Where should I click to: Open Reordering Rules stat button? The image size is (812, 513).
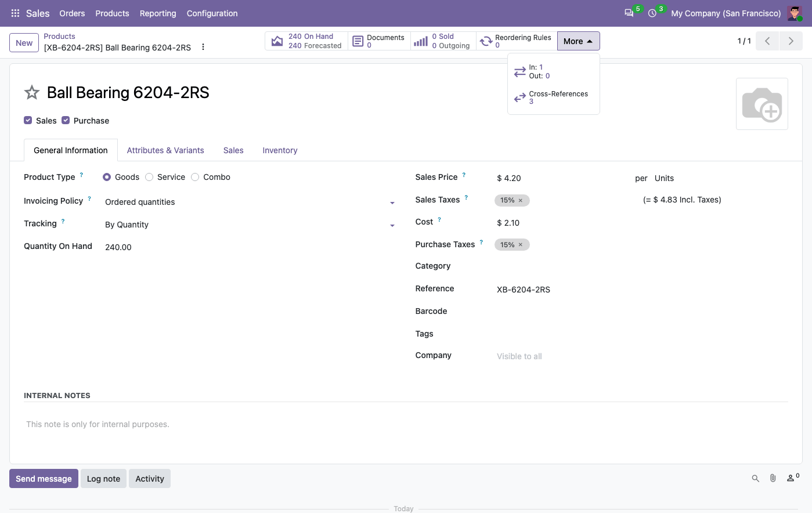point(517,41)
